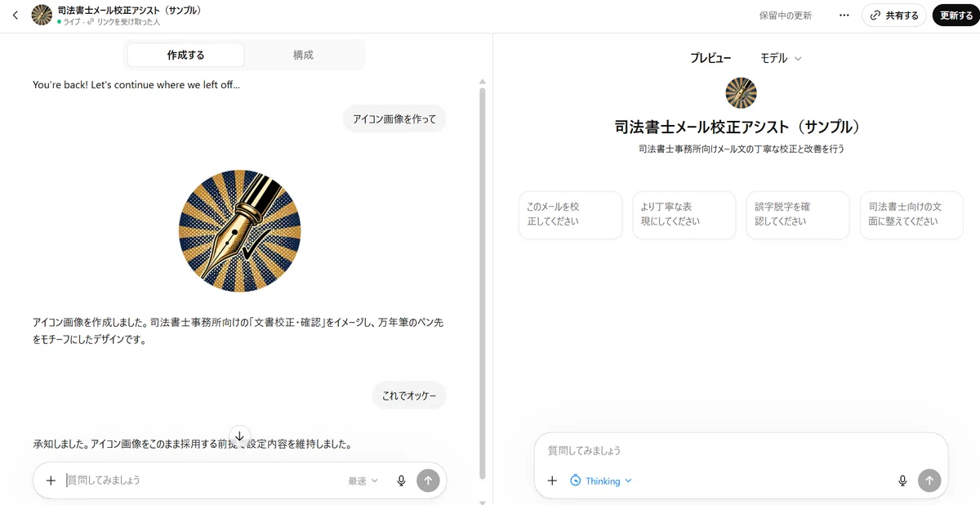Switch to the 構成 tab
Screen dimensions: 980x505
[303, 55]
